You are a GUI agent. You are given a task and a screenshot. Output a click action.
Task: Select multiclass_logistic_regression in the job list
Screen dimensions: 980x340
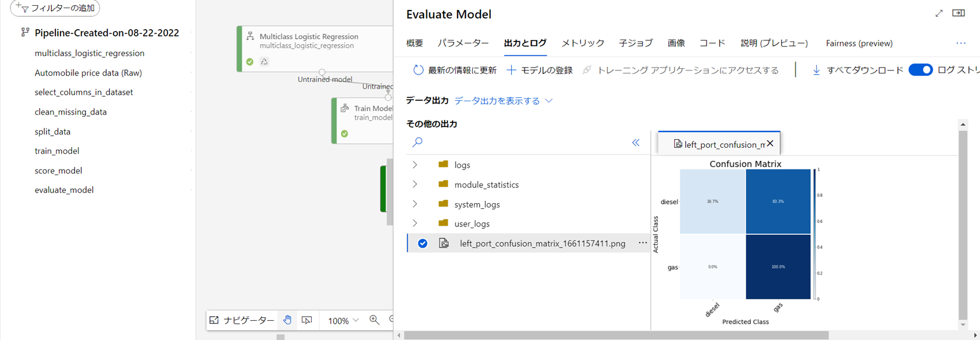click(90, 53)
